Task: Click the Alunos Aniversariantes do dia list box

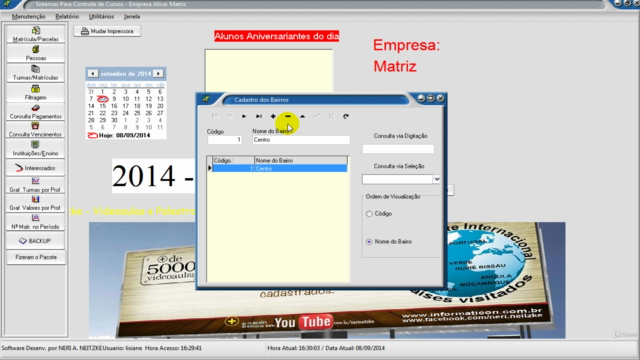Action: point(269,71)
